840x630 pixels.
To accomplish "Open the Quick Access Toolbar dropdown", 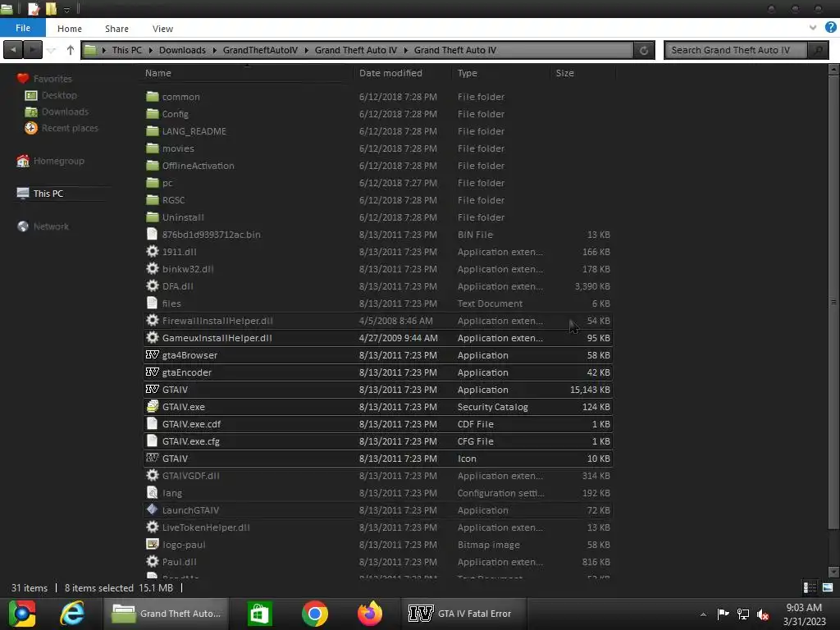I will click(x=67, y=10).
